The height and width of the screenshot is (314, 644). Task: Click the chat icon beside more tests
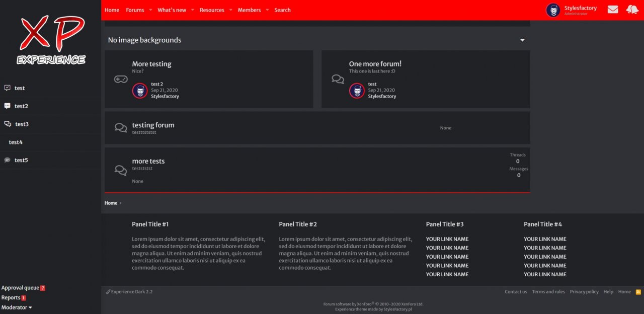point(121,170)
